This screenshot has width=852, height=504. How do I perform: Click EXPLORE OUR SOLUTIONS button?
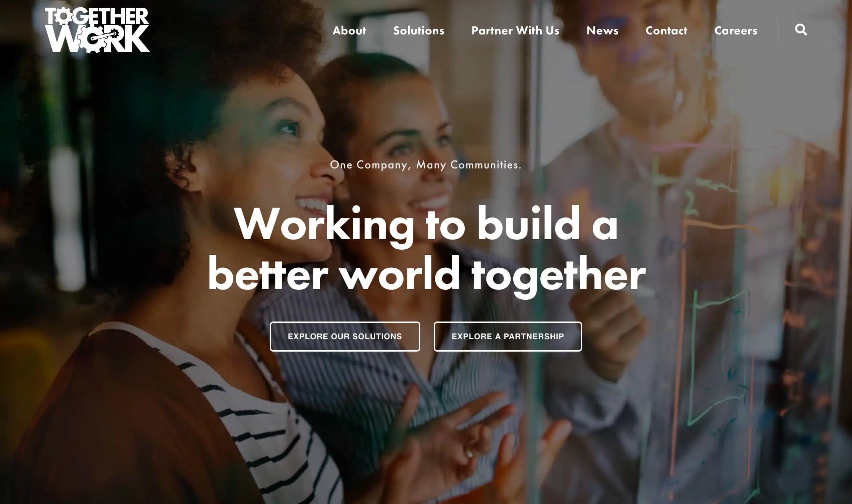pyautogui.click(x=345, y=336)
